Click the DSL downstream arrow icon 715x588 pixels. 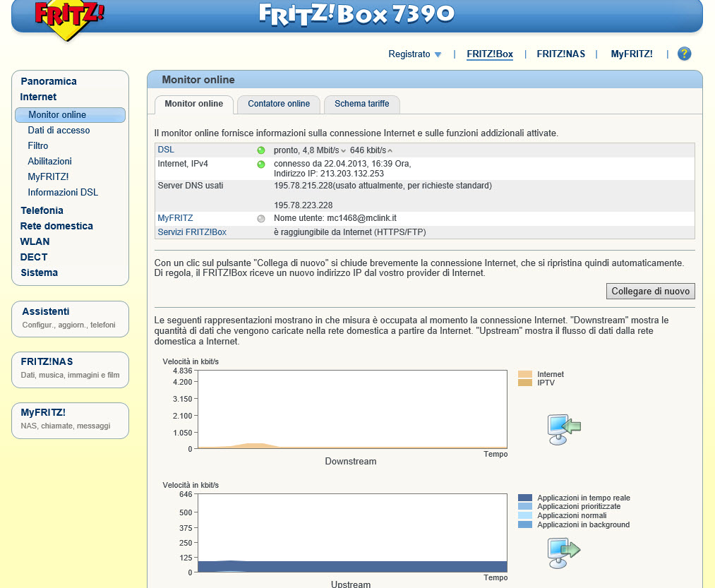pos(343,151)
